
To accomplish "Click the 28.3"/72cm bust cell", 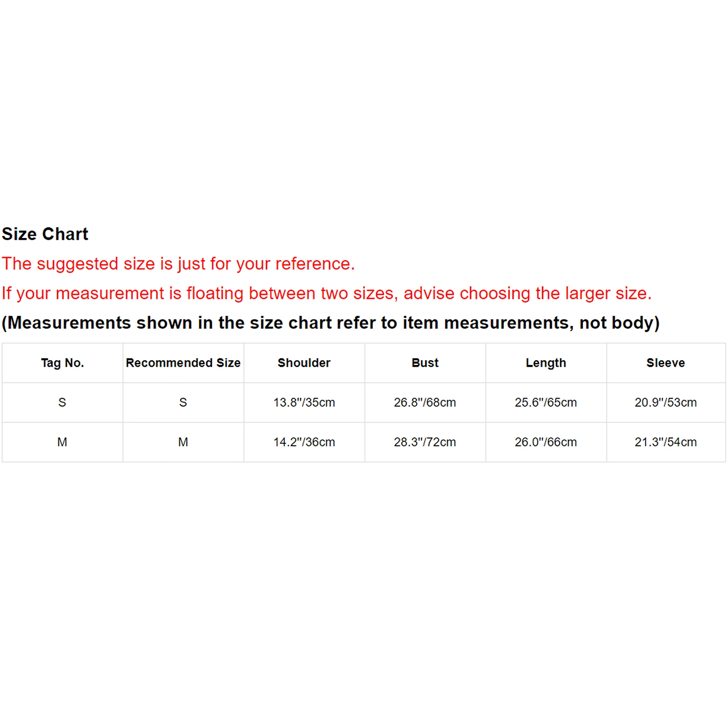I will (x=425, y=442).
